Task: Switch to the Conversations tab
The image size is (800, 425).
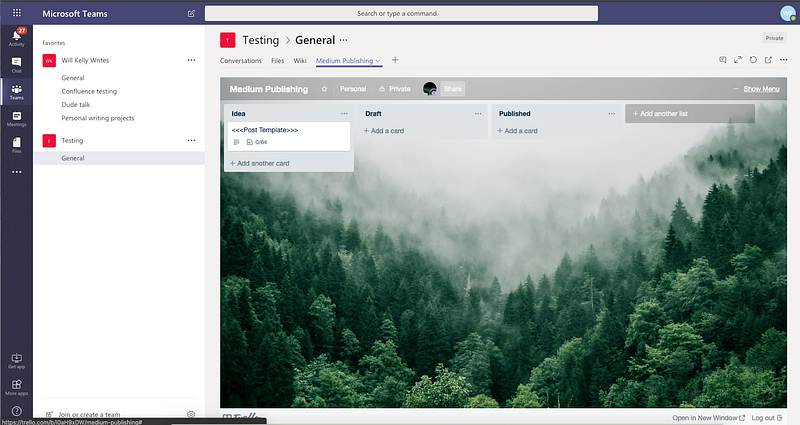Action: point(241,61)
